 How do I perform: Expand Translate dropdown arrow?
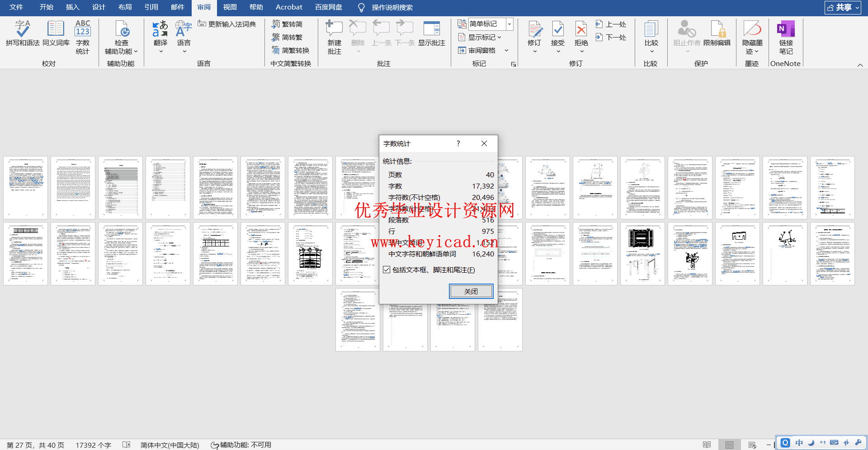click(x=160, y=52)
